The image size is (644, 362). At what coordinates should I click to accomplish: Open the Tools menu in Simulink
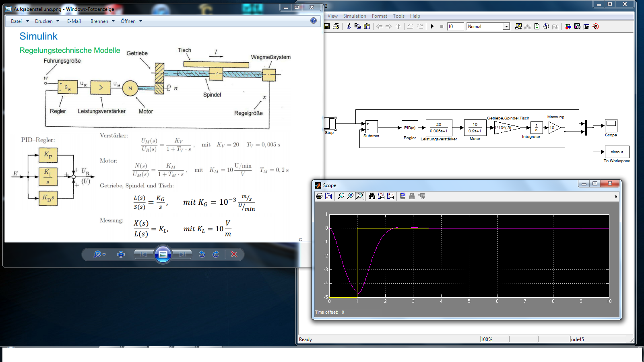click(x=398, y=16)
